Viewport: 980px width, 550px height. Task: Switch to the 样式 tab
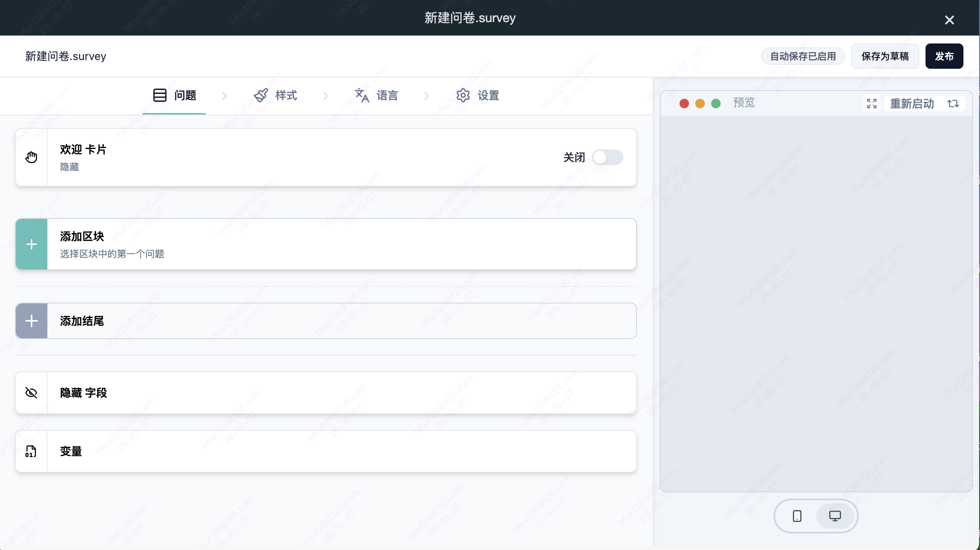(x=275, y=96)
